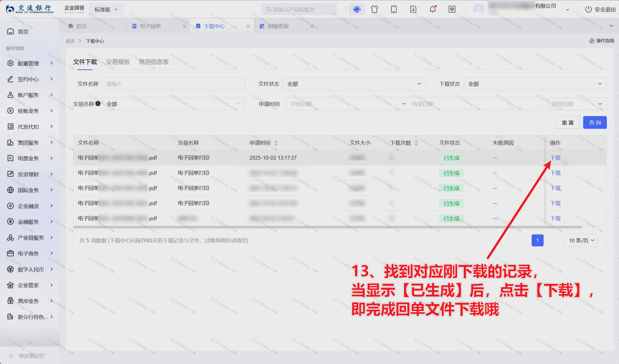The height and width of the screenshot is (364, 619).
Task: Open the 文件状态 dropdown
Action: 354,84
